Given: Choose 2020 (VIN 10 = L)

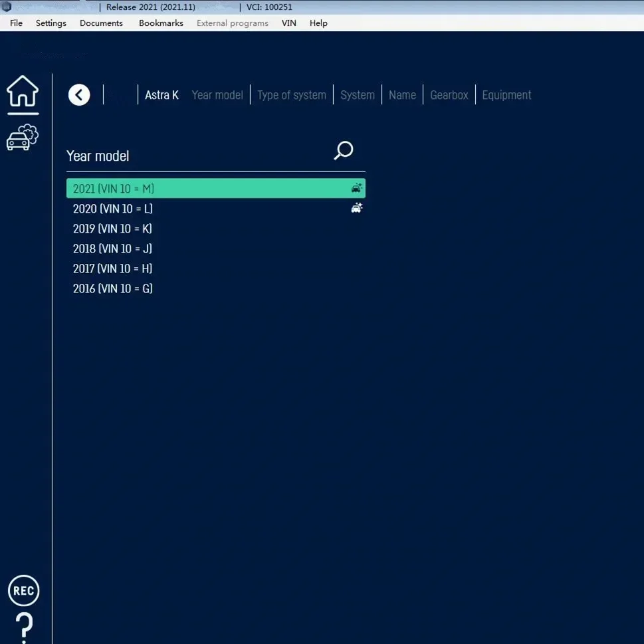Looking at the screenshot, I should 215,208.
